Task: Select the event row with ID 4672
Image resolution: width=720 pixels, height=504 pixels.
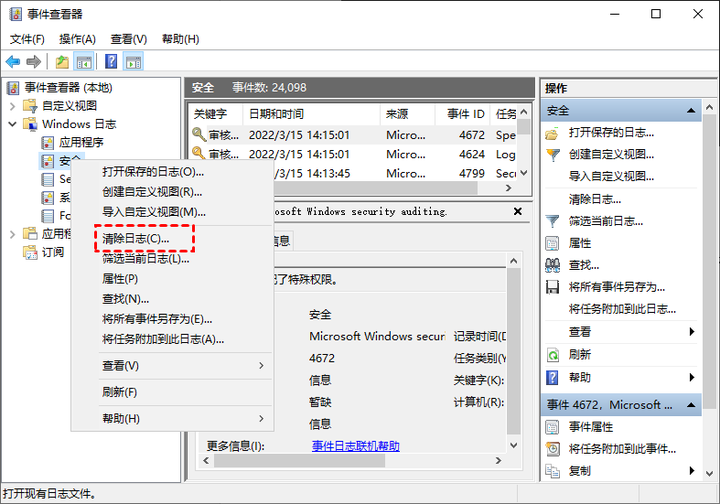Action: click(354, 135)
